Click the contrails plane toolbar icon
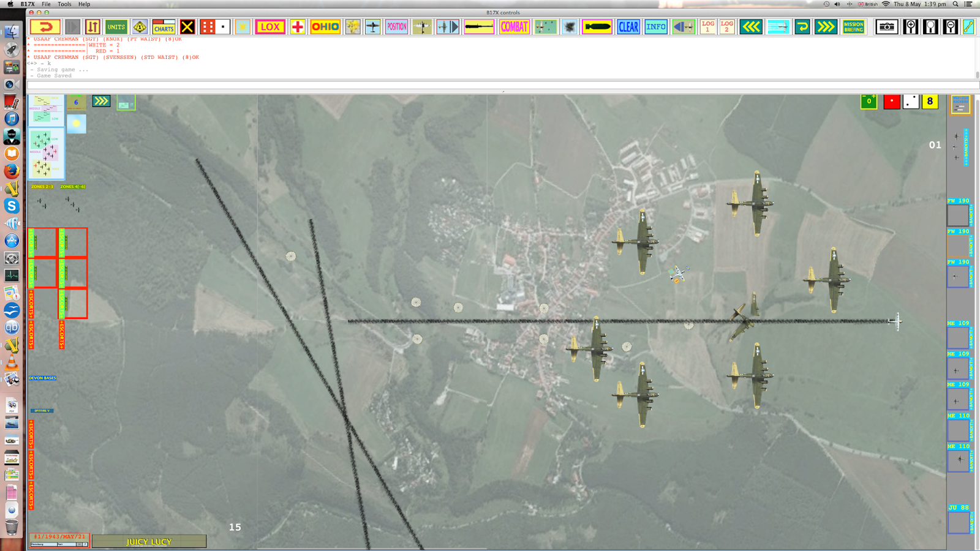980x551 pixels. pyautogui.click(x=778, y=27)
